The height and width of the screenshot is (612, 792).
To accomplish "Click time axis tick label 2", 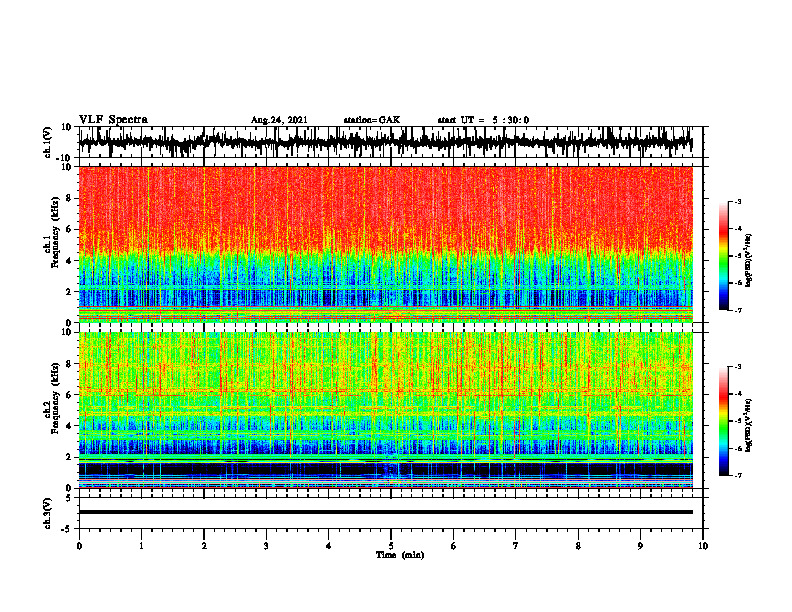I will pos(204,546).
